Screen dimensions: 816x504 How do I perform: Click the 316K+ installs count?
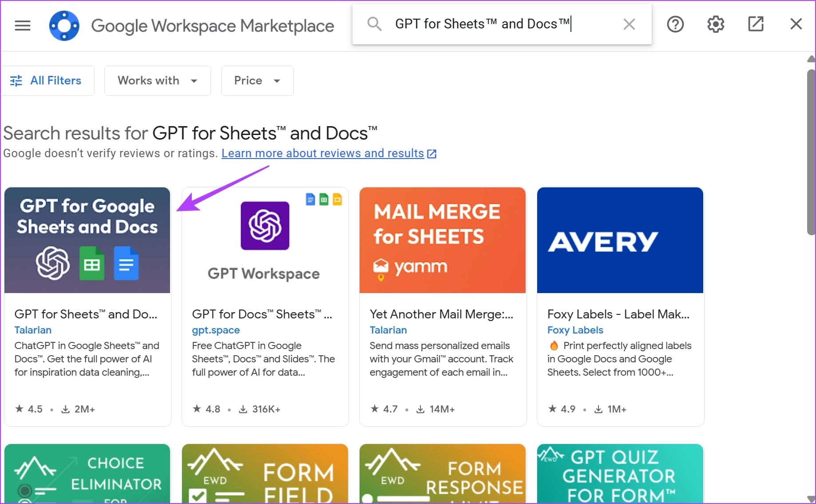point(260,409)
